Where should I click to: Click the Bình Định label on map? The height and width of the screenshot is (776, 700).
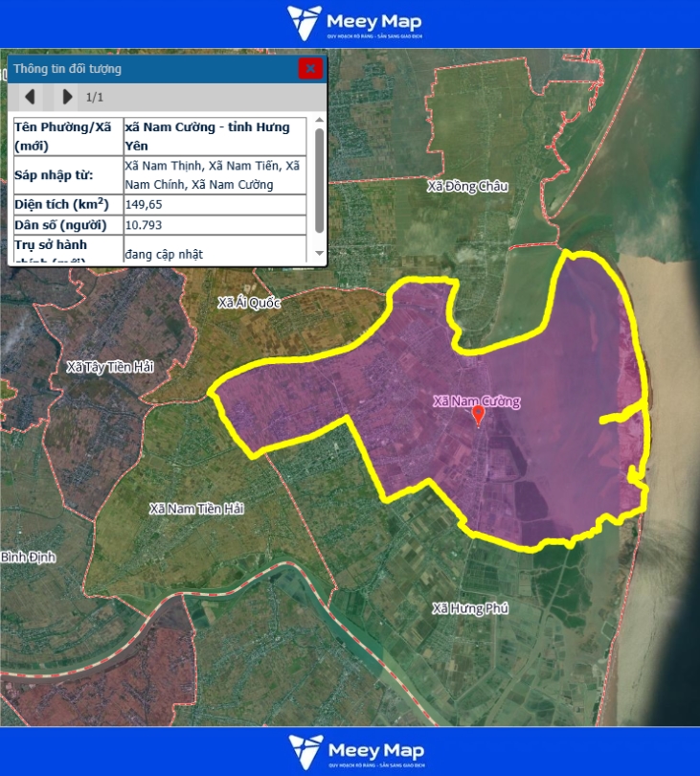click(x=28, y=557)
